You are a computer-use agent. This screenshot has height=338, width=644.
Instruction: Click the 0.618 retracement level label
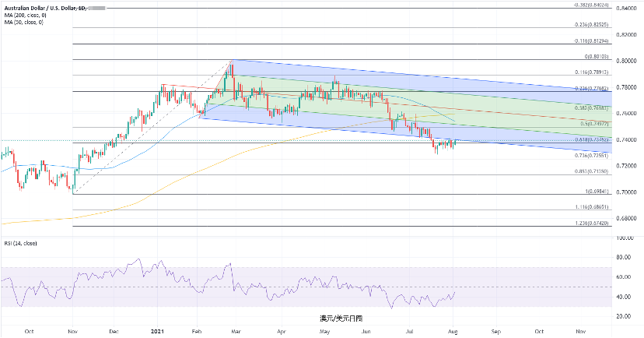click(592, 140)
